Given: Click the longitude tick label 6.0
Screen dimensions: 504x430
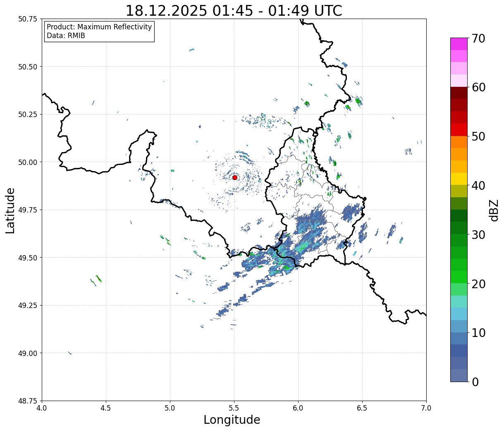Looking at the screenshot, I should point(298,408).
